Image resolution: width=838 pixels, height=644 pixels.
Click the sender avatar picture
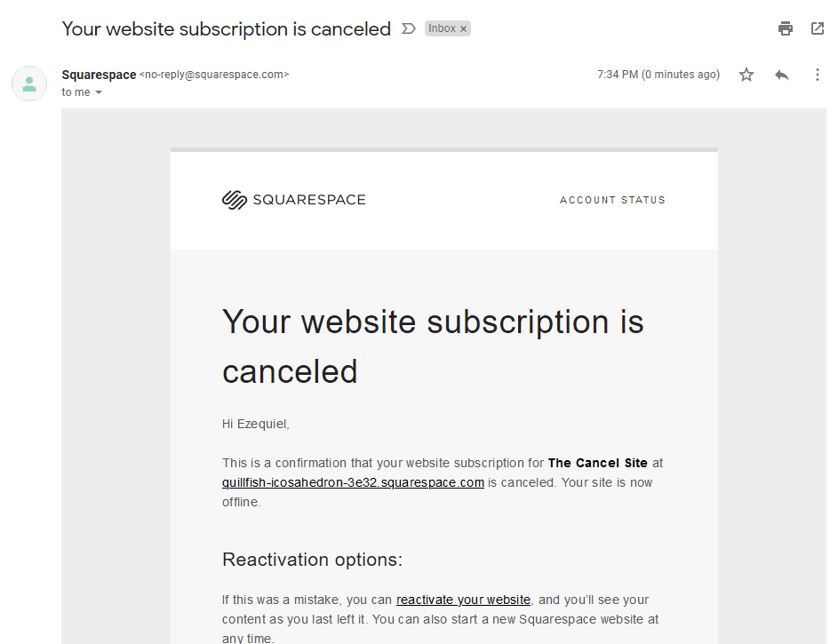tap(29, 83)
